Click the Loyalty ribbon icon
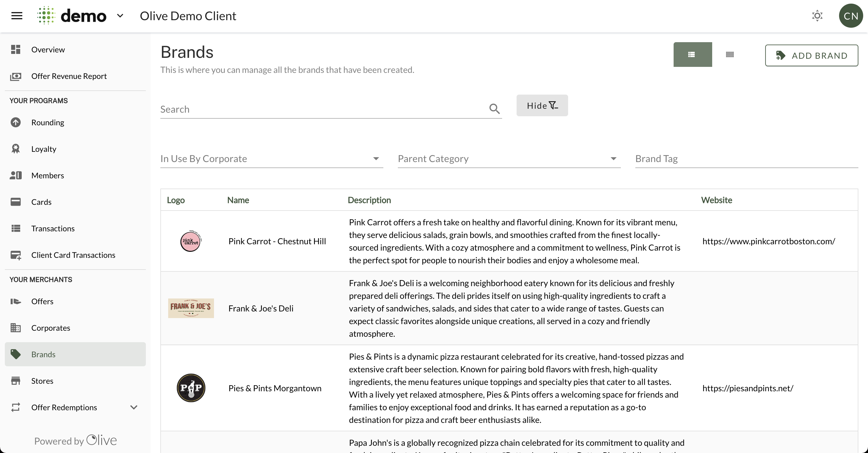 (15, 149)
